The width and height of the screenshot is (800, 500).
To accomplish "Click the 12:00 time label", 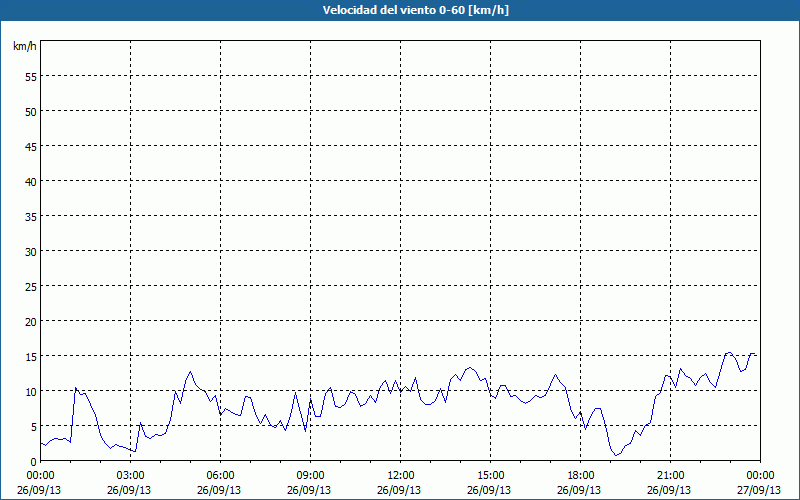I will point(401,476).
